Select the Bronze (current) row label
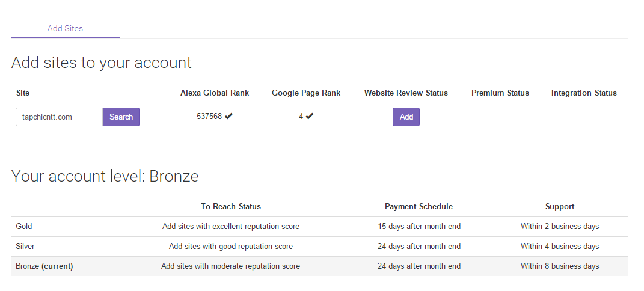This screenshot has width=644, height=291. pos(44,266)
